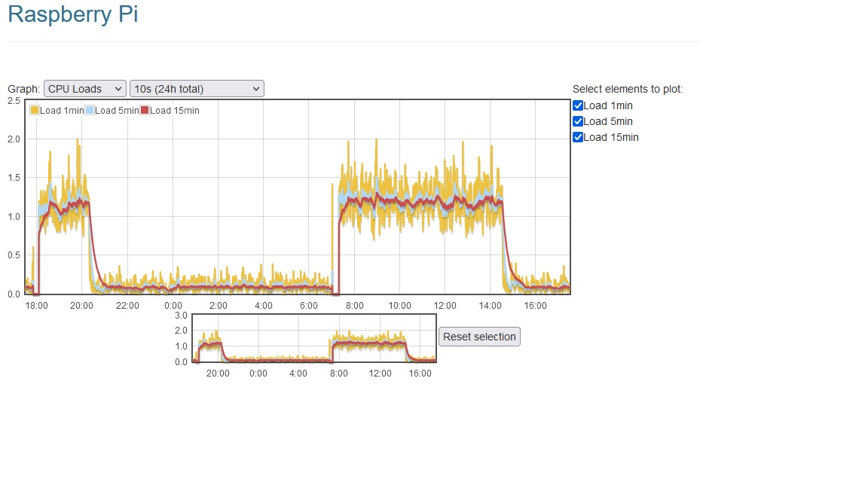
Task: Click the 0:00 x-axis label of main chart
Action: click(x=173, y=306)
